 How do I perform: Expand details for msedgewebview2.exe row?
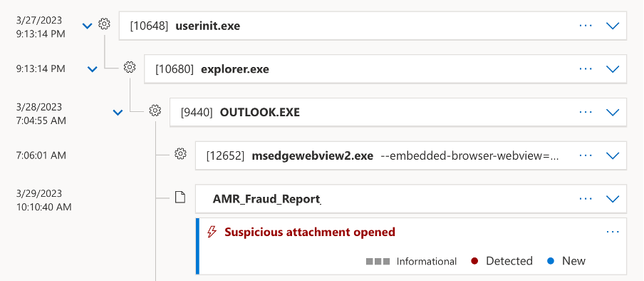pos(613,155)
